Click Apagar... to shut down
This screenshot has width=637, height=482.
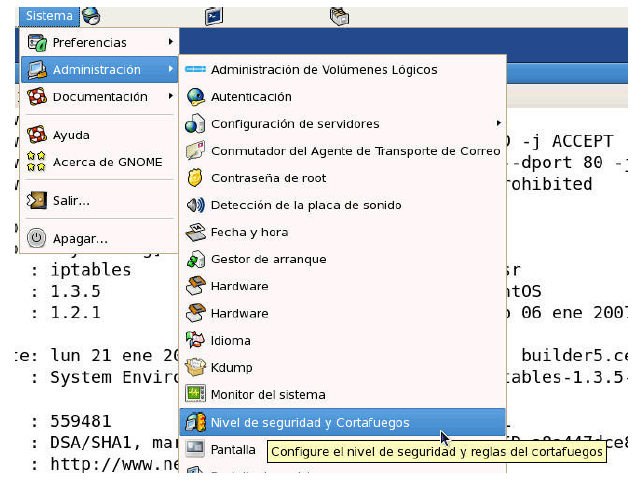tap(79, 239)
